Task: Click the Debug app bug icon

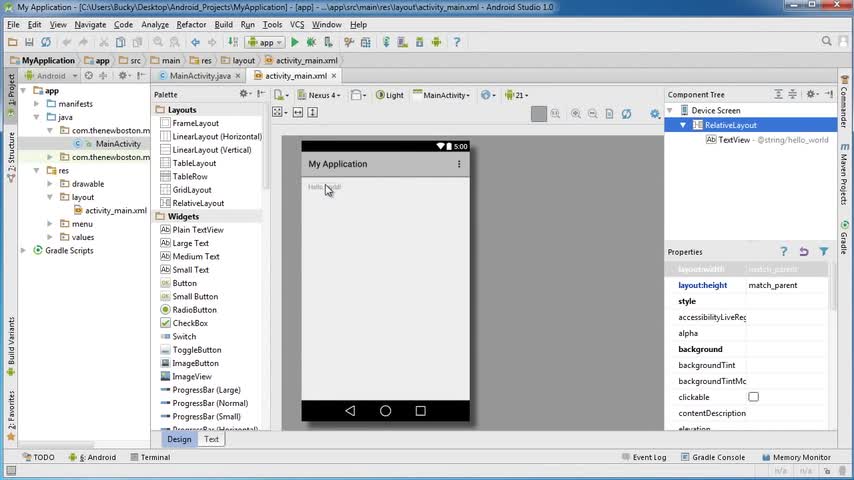Action: pyautogui.click(x=311, y=42)
